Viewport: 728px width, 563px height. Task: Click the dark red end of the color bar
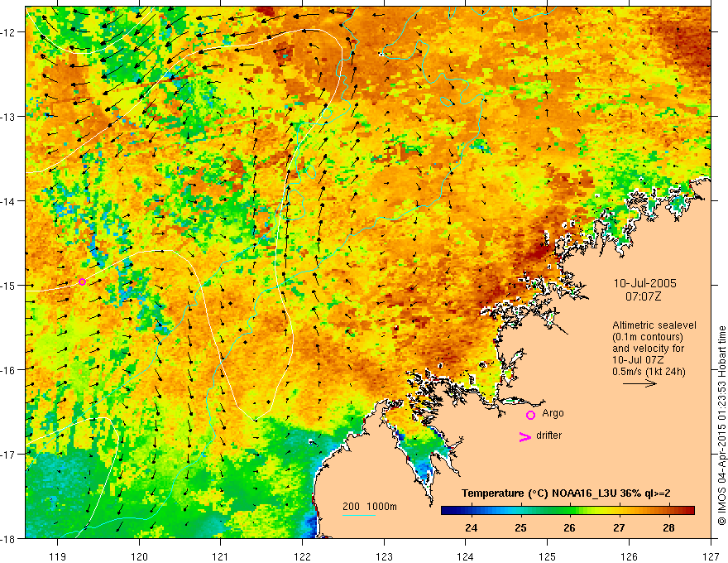coord(689,511)
